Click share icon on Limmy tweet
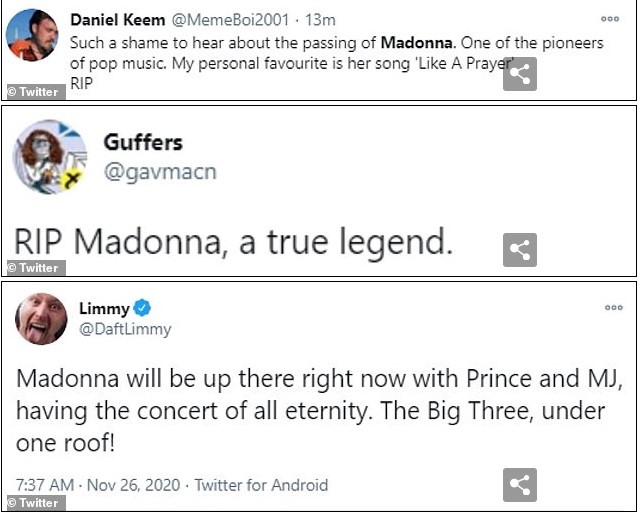Screen dimensions: 640x516 [519, 485]
